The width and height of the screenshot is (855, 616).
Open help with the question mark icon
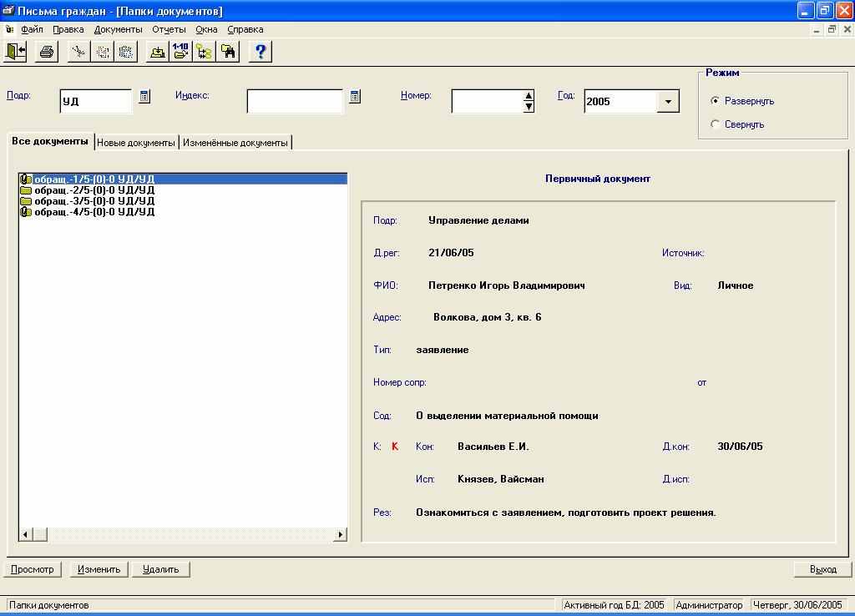(261, 52)
